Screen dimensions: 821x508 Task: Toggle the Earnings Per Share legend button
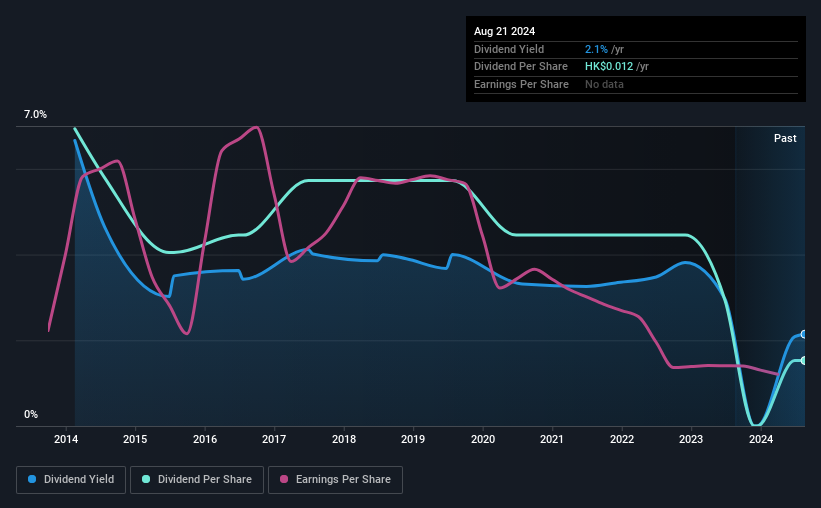[336, 480]
